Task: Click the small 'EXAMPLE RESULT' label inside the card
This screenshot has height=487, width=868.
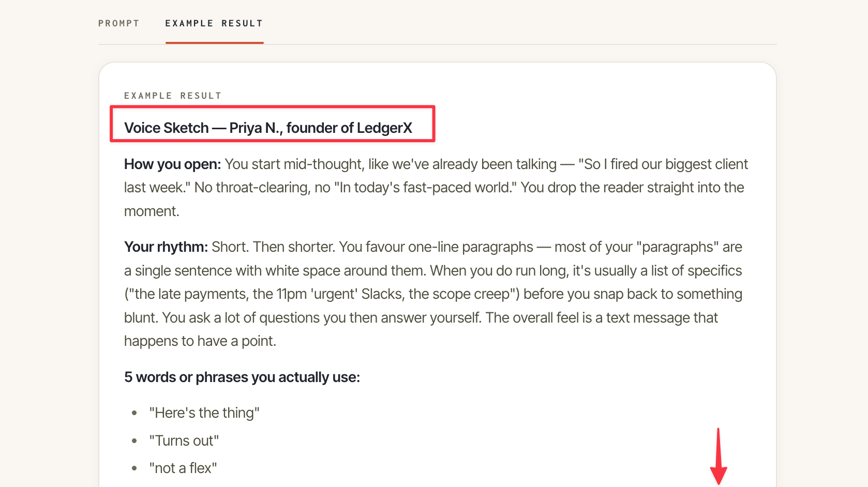Action: tap(173, 96)
